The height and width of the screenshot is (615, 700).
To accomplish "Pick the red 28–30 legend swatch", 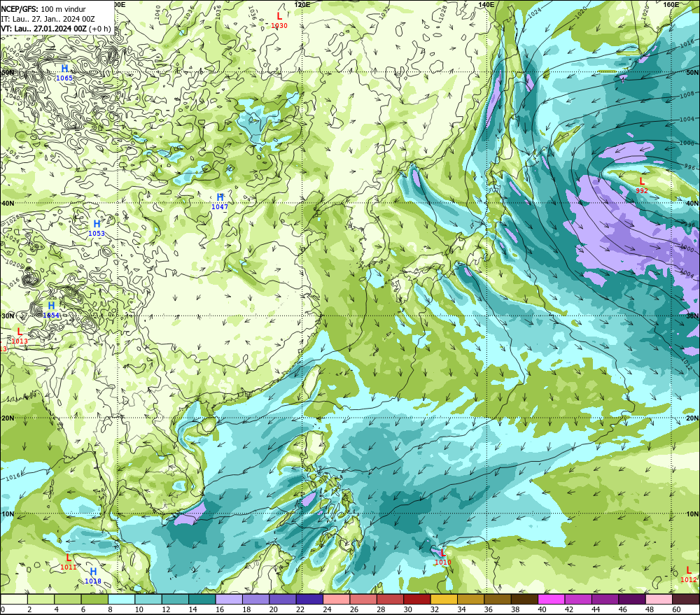I will pyautogui.click(x=390, y=600).
